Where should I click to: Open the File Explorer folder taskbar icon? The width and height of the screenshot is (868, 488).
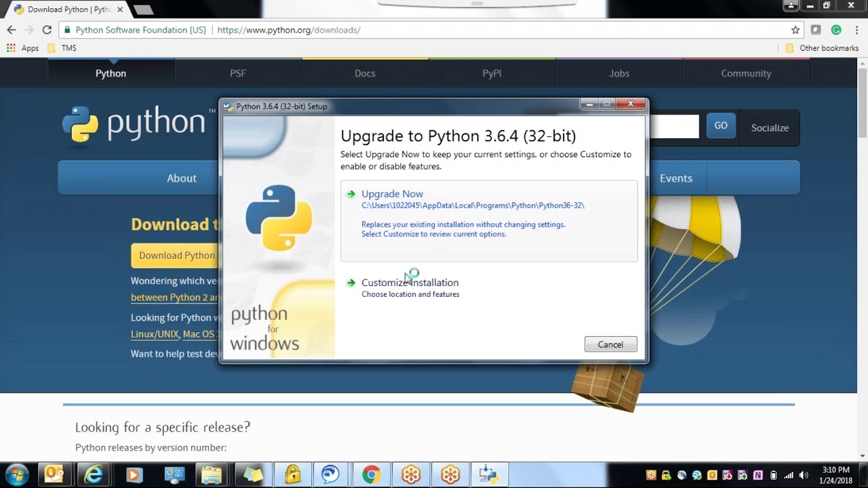pos(212,474)
